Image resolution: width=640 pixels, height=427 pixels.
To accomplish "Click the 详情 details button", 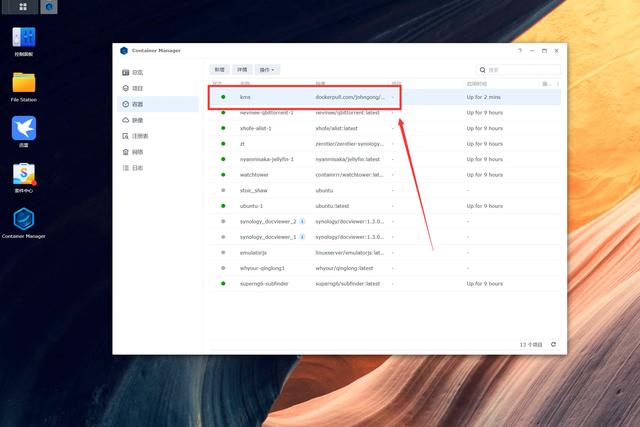I will pyautogui.click(x=242, y=70).
